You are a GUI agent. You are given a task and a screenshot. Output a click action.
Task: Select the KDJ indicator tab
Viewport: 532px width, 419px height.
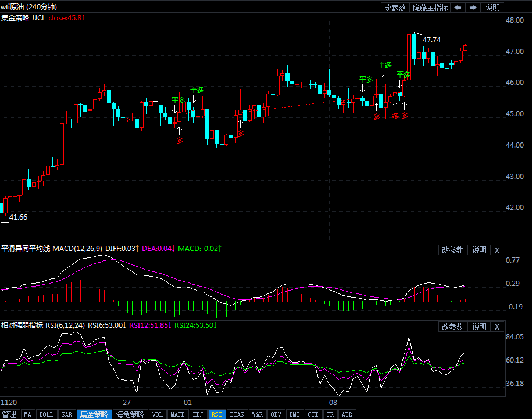[198, 414]
